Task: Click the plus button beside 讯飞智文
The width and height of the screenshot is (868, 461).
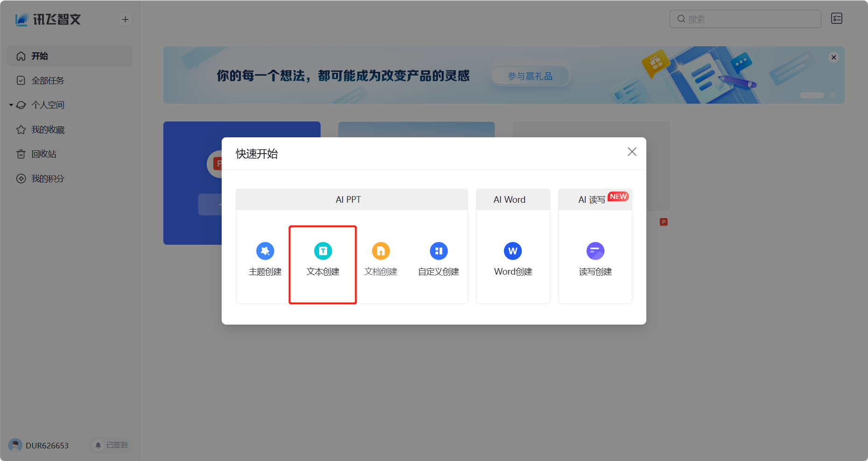Action: 125,19
